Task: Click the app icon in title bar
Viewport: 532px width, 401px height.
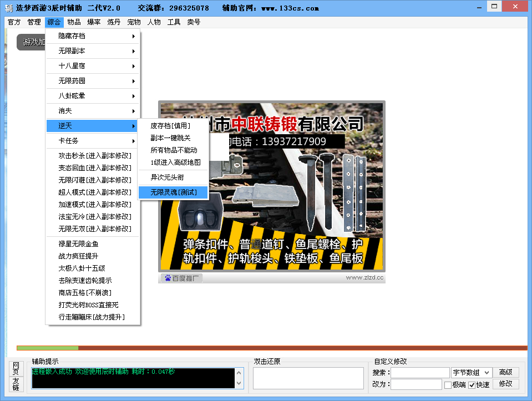Action: 9,8
